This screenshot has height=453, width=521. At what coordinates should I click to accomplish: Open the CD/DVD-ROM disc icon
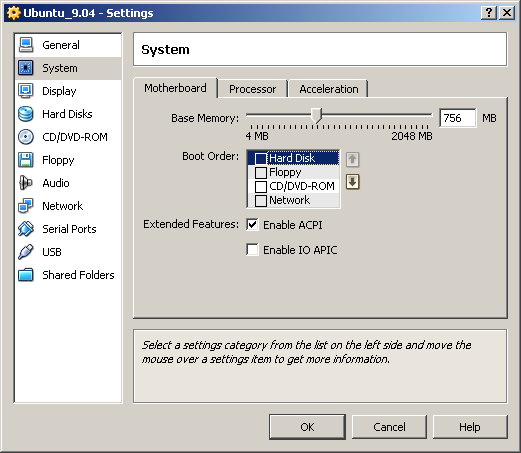pyautogui.click(x=26, y=137)
